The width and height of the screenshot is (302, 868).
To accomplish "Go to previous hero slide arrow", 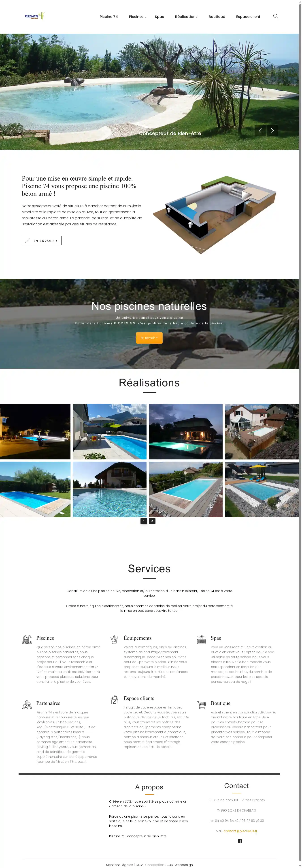I will point(260,131).
